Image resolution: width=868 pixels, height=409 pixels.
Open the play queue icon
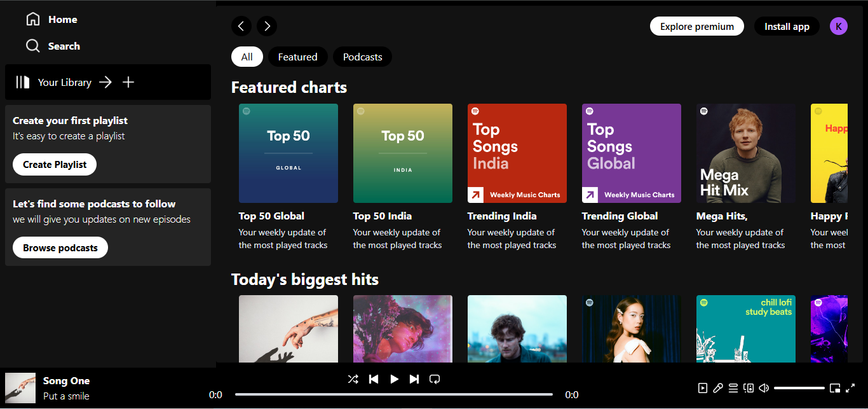[x=733, y=388]
